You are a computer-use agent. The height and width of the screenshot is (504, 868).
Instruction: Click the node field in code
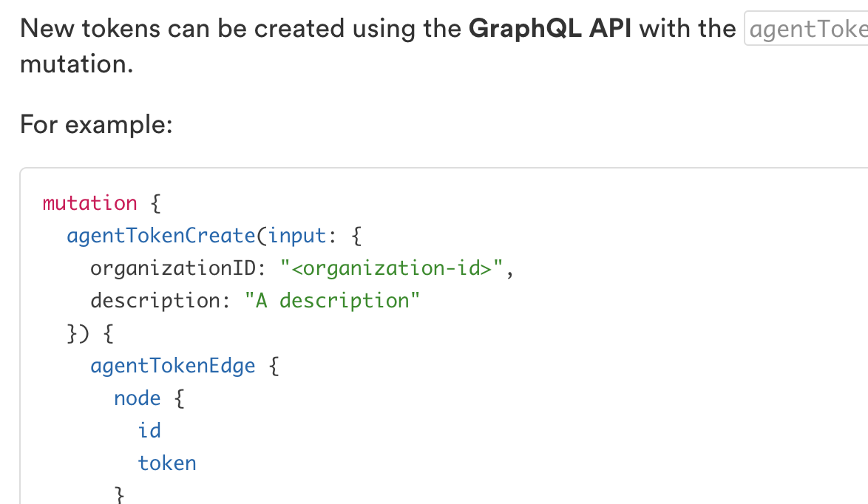tap(137, 398)
